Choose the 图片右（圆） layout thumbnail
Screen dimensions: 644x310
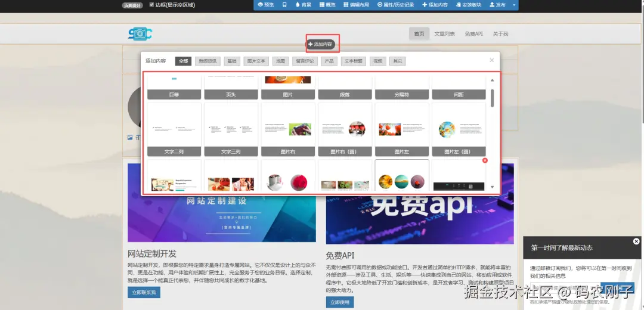coord(345,129)
